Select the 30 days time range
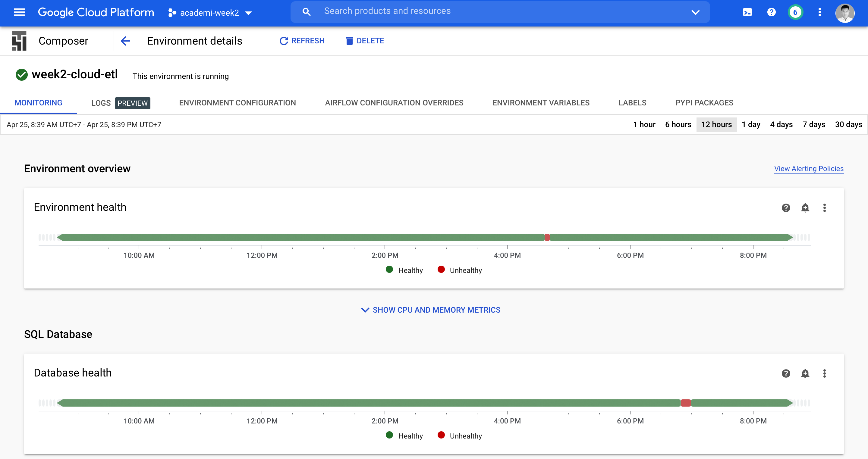 tap(848, 124)
